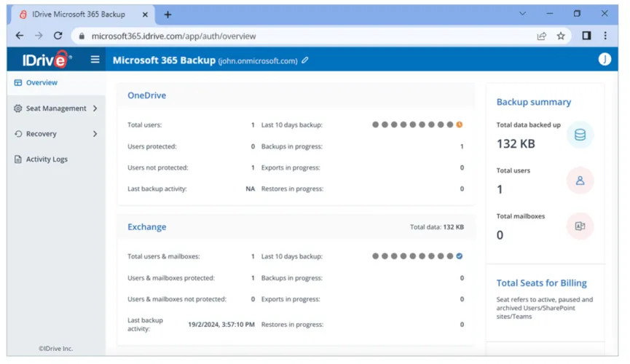Open the OneDrive section heading link
This screenshot has width=630, height=364.
pyautogui.click(x=146, y=95)
